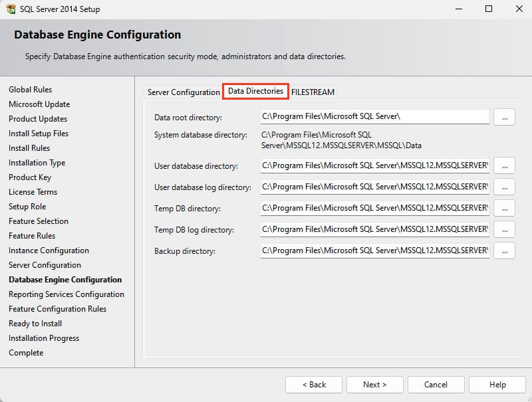Browse for the Temp DB directory
The image size is (532, 402).
tap(505, 208)
